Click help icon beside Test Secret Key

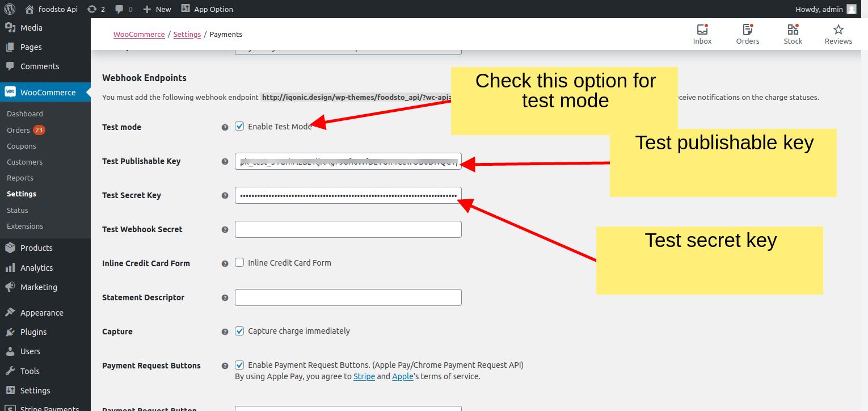pyautogui.click(x=225, y=196)
